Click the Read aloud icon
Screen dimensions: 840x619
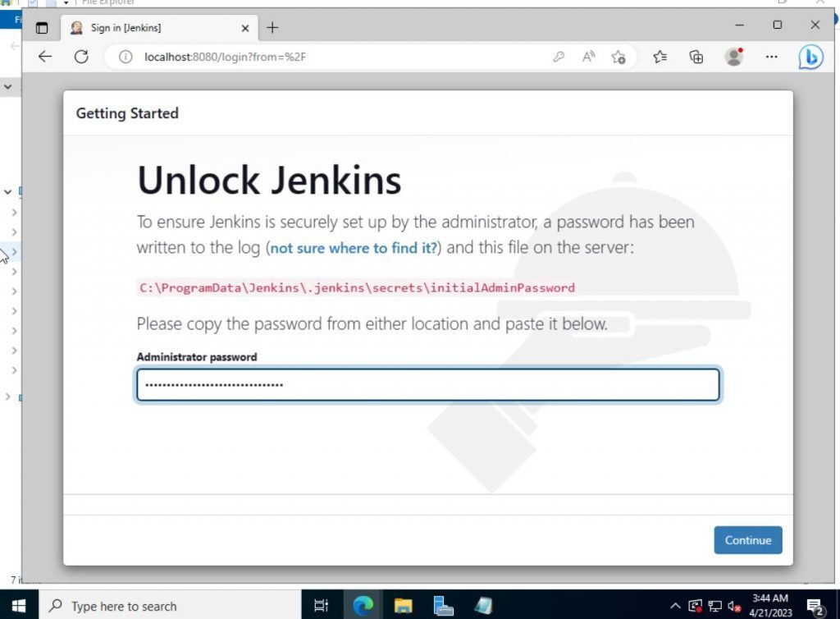(x=588, y=57)
